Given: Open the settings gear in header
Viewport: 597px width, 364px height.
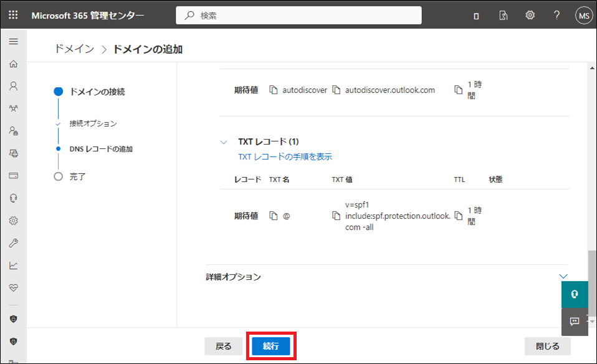Looking at the screenshot, I should [x=530, y=15].
